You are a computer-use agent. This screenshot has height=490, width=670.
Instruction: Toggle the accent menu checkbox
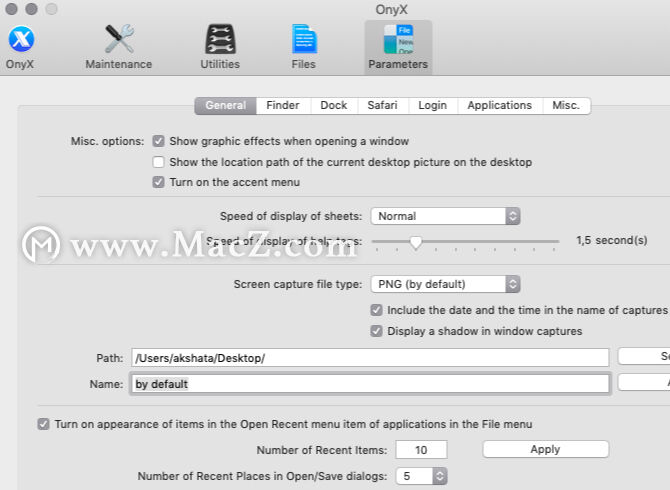(x=159, y=182)
